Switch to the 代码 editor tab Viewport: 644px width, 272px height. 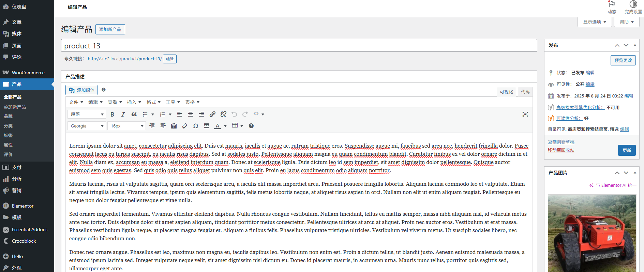click(x=525, y=92)
